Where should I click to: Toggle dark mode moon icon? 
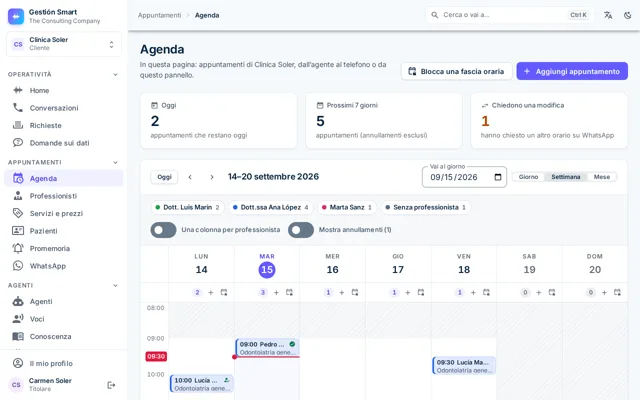pyautogui.click(x=628, y=15)
